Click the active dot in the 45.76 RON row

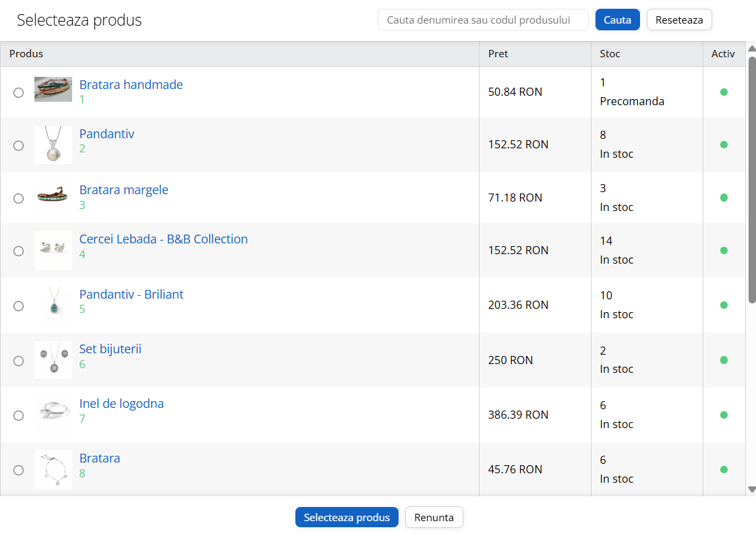click(x=724, y=469)
